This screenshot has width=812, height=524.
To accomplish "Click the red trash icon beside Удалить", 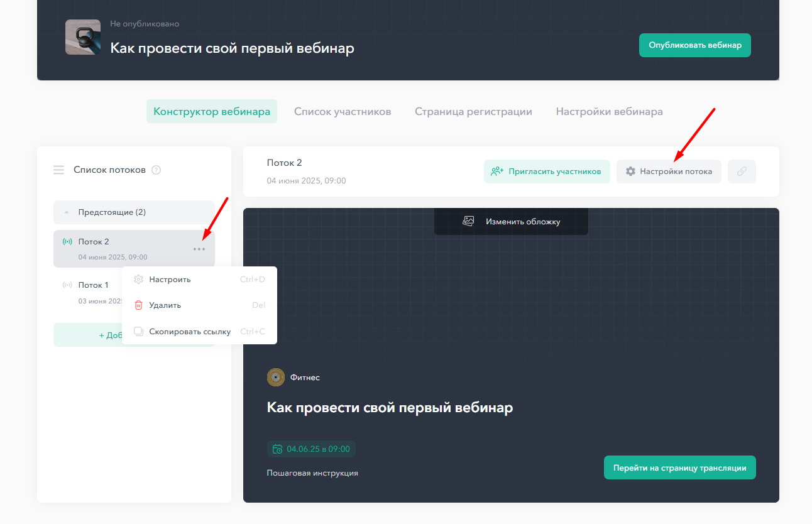I will pos(139,305).
